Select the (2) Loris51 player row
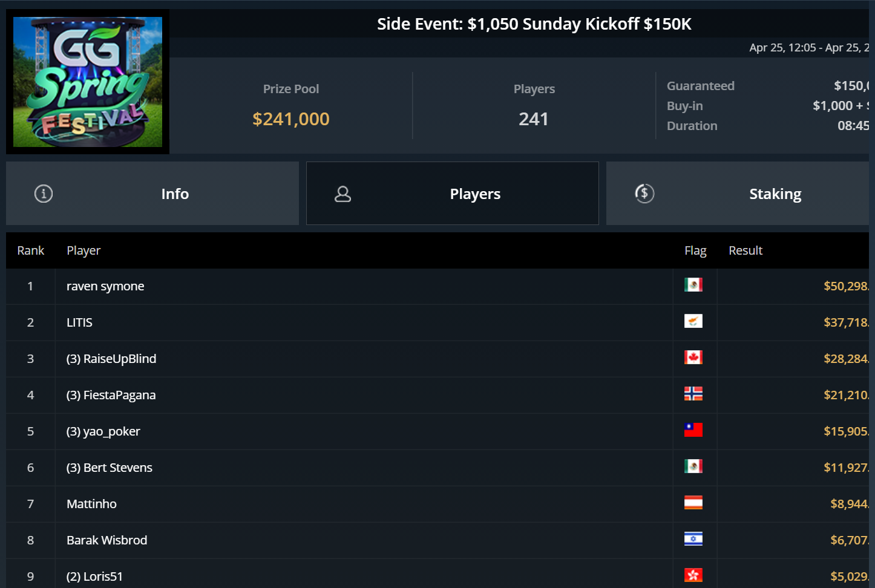The height and width of the screenshot is (588, 875). point(95,577)
